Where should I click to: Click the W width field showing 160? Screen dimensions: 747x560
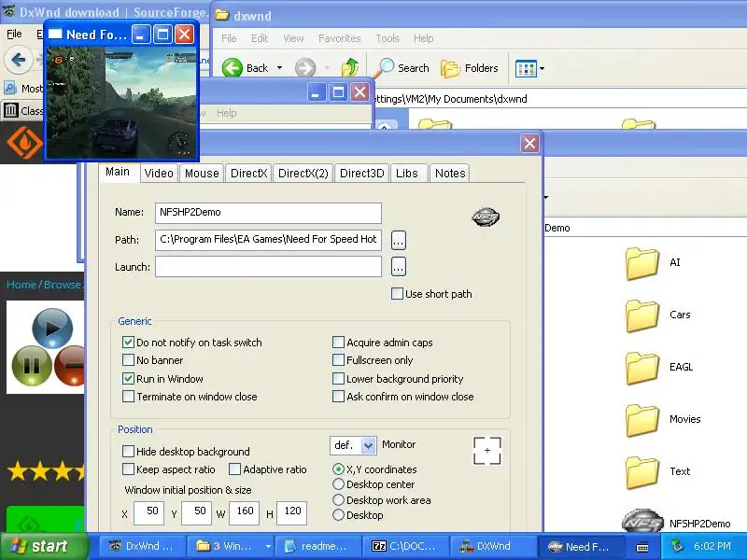[x=244, y=512]
